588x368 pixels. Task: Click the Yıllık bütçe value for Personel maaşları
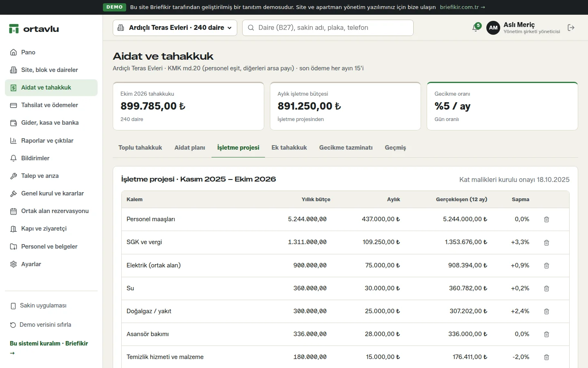point(307,219)
